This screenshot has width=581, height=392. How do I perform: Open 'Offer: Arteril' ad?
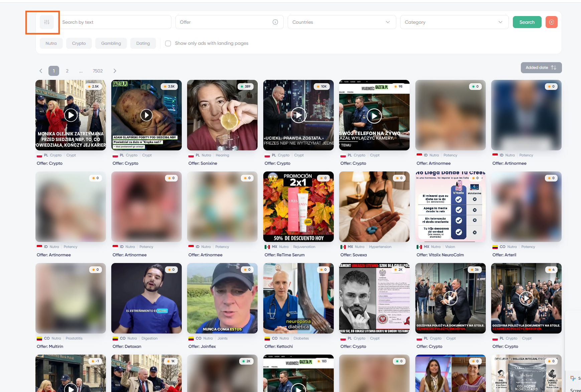504,255
